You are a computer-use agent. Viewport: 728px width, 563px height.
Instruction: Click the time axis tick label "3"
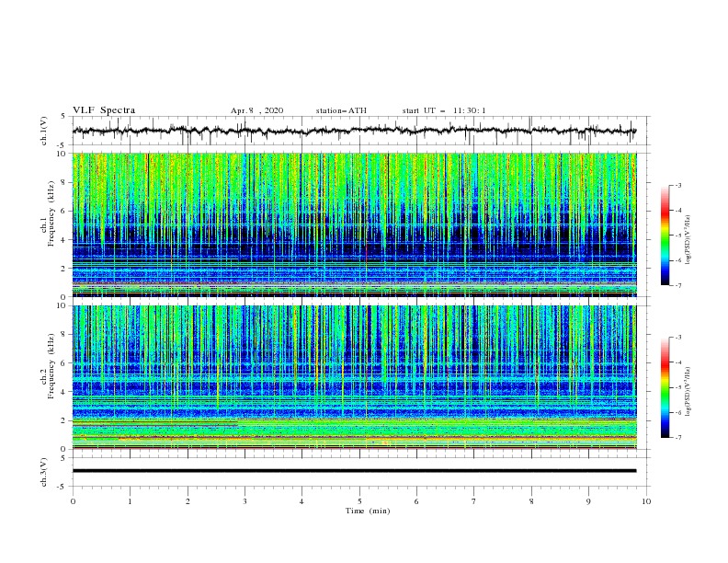tap(245, 501)
